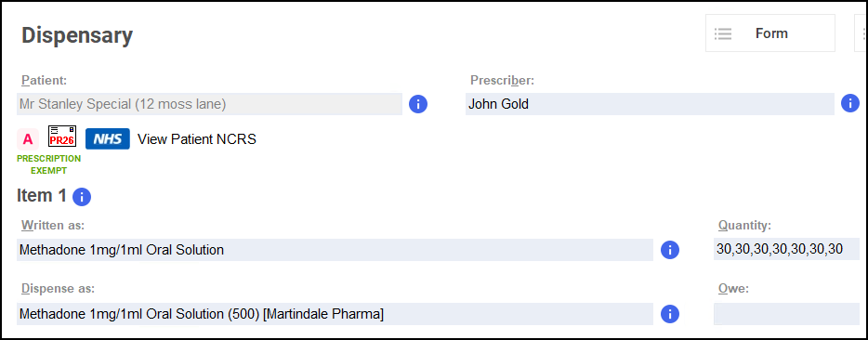868x340 pixels.
Task: Click the Mr Stanley Special patient field
Action: (x=209, y=104)
